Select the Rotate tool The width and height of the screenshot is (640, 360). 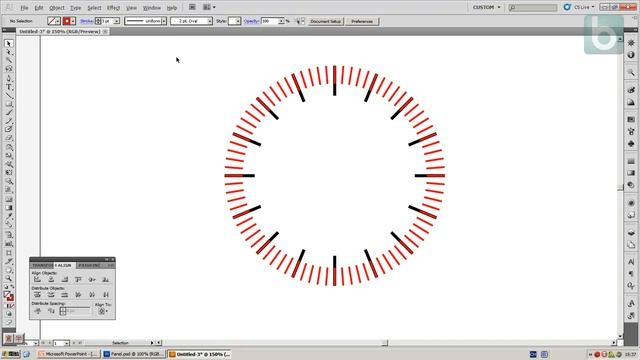tap(9, 147)
